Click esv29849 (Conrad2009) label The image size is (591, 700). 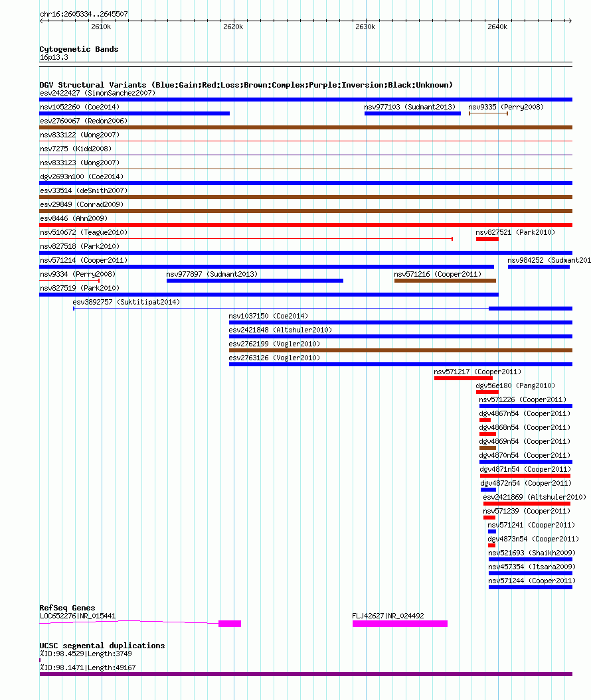[x=81, y=204]
